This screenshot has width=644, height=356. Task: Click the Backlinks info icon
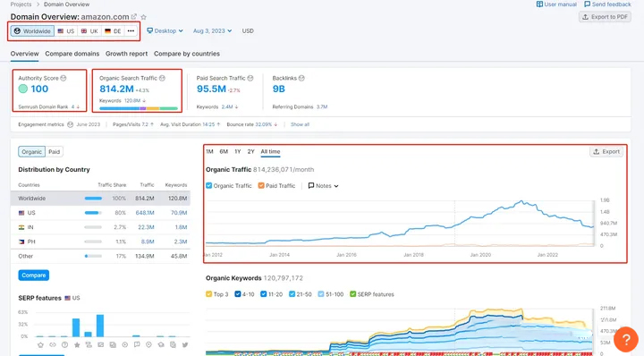pyautogui.click(x=301, y=78)
